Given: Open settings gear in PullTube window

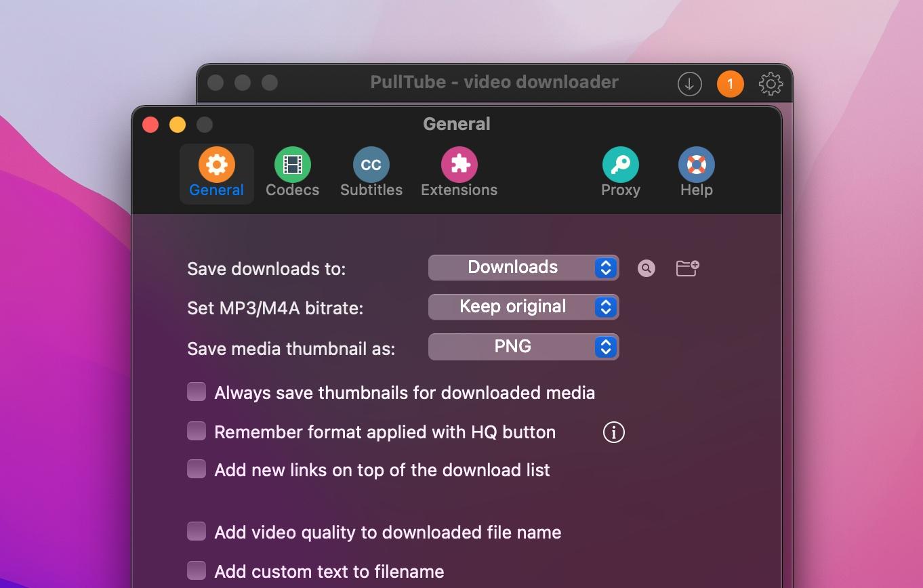Looking at the screenshot, I should click(771, 84).
